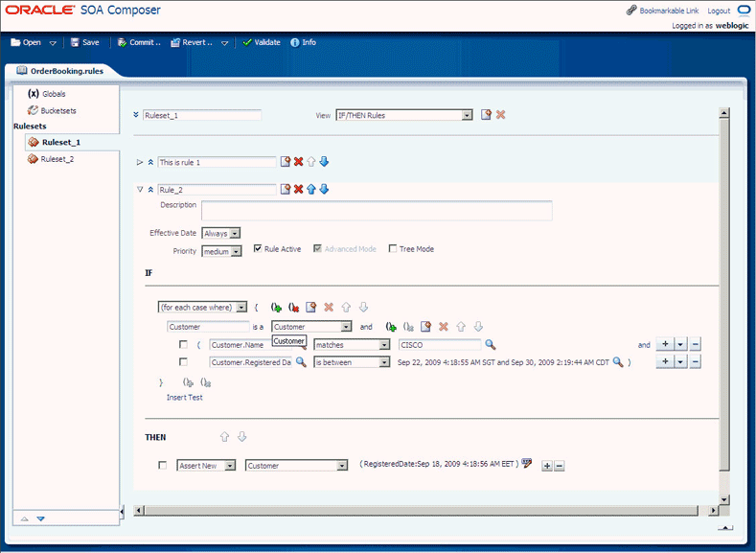Screen dimensions: 756x553
Task: Open the Assert New action dropdown
Action: coord(206,466)
